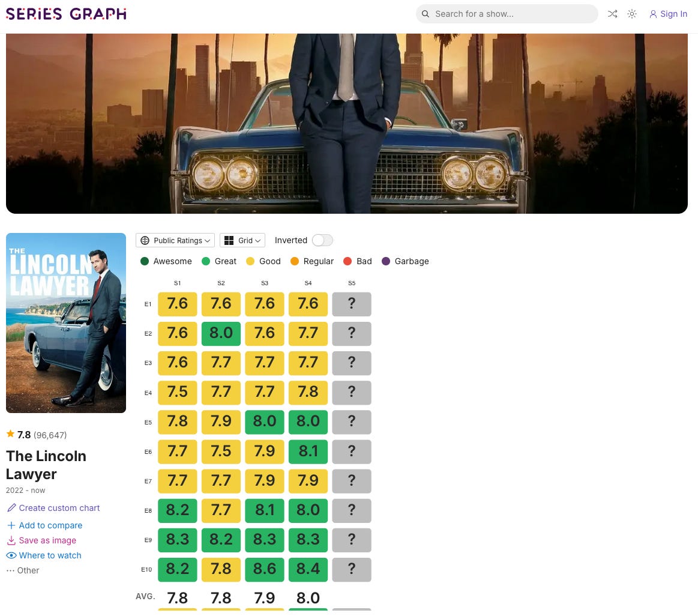Click S3 average value 7.9

(265, 598)
